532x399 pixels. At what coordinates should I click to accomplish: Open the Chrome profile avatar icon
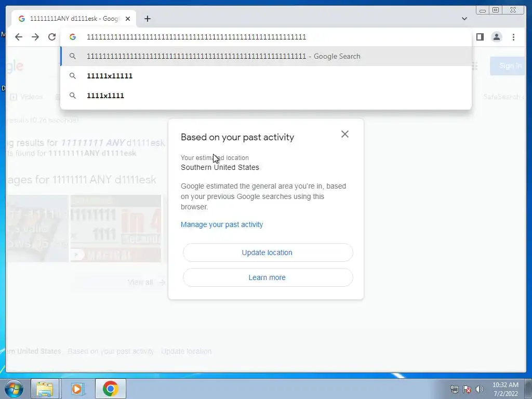pos(497,37)
